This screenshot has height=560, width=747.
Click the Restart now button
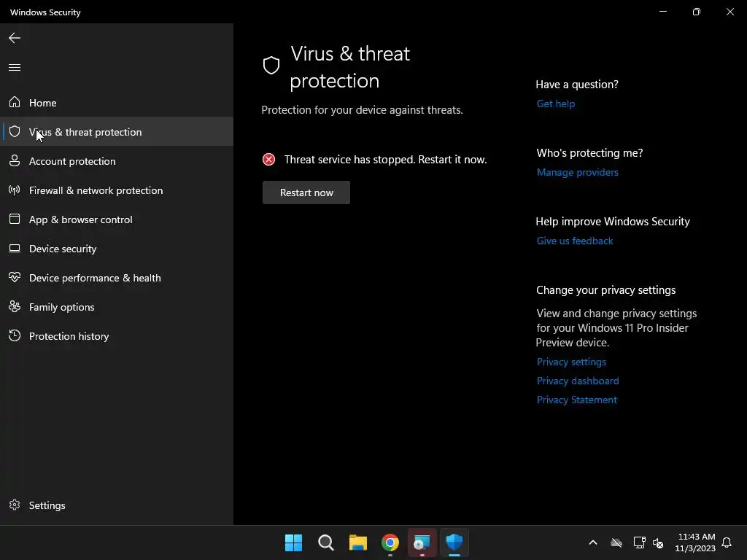click(306, 192)
